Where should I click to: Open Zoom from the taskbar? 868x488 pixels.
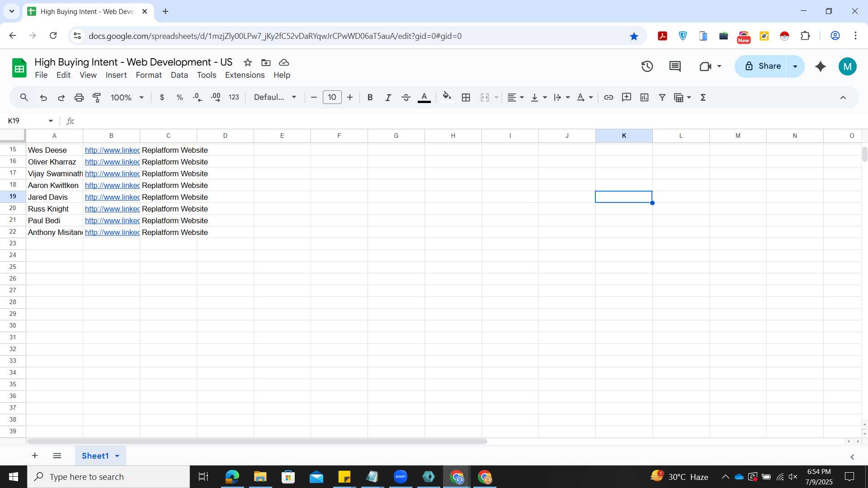[401, 477]
